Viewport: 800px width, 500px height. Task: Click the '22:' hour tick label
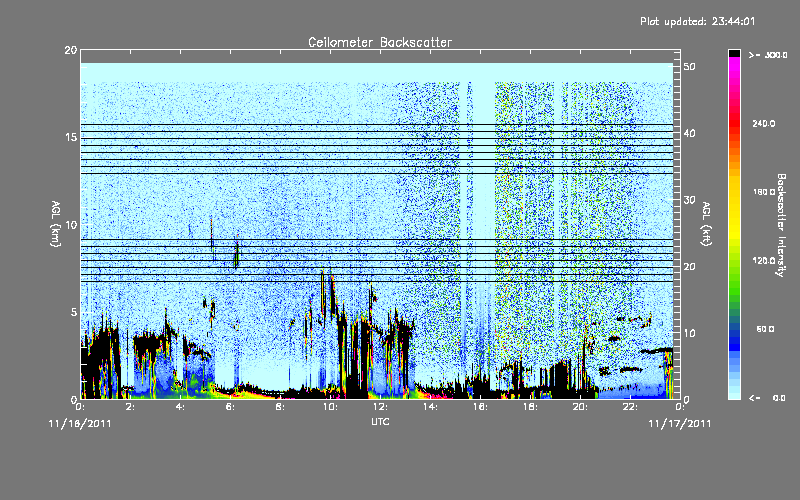[x=630, y=407]
